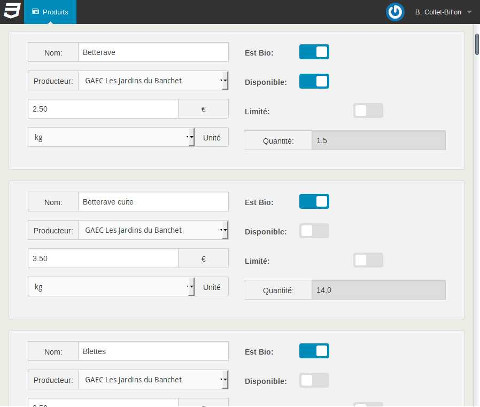Enable Disponible for Betterave cuite
The height and width of the screenshot is (407, 480).
coord(314,231)
